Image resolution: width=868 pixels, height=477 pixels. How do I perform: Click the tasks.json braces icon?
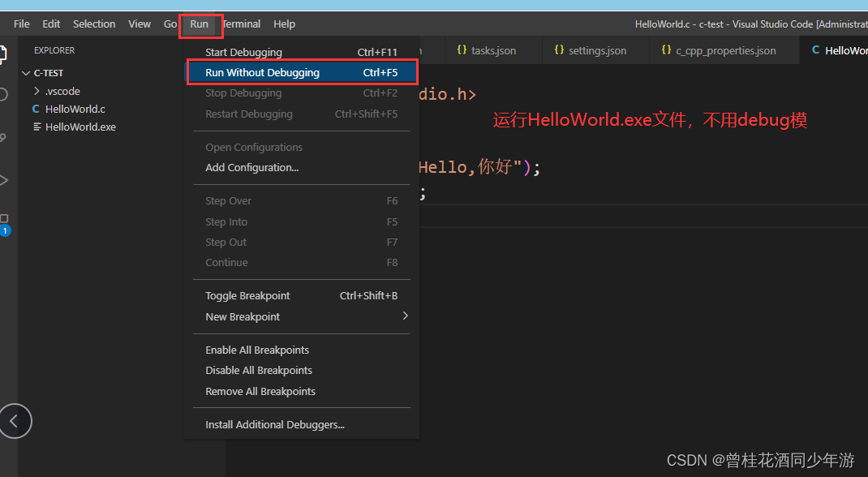462,49
